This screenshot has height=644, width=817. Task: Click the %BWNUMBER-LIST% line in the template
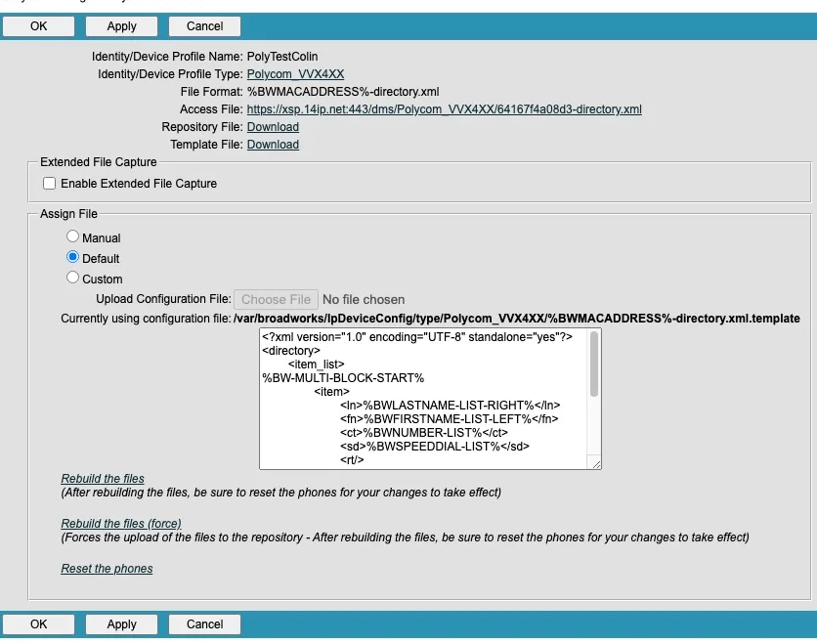pyautogui.click(x=424, y=433)
